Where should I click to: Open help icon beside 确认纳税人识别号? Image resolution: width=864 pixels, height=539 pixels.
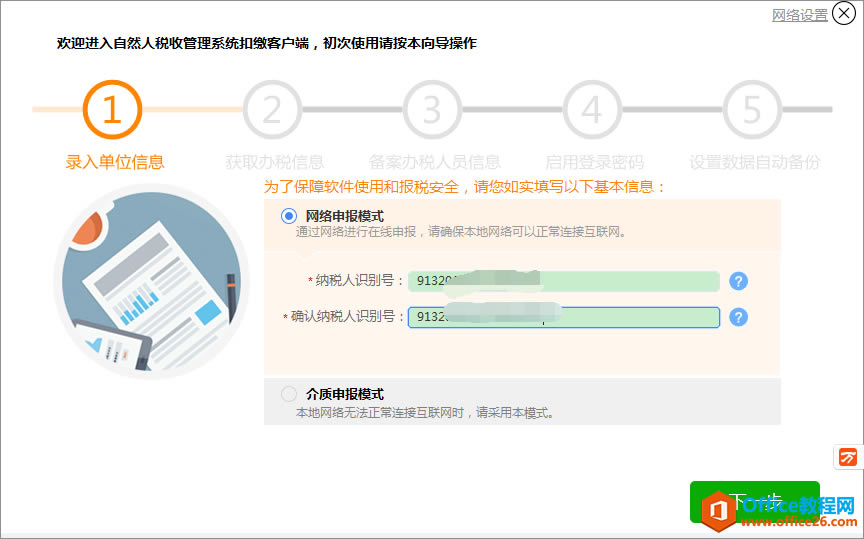(x=738, y=317)
